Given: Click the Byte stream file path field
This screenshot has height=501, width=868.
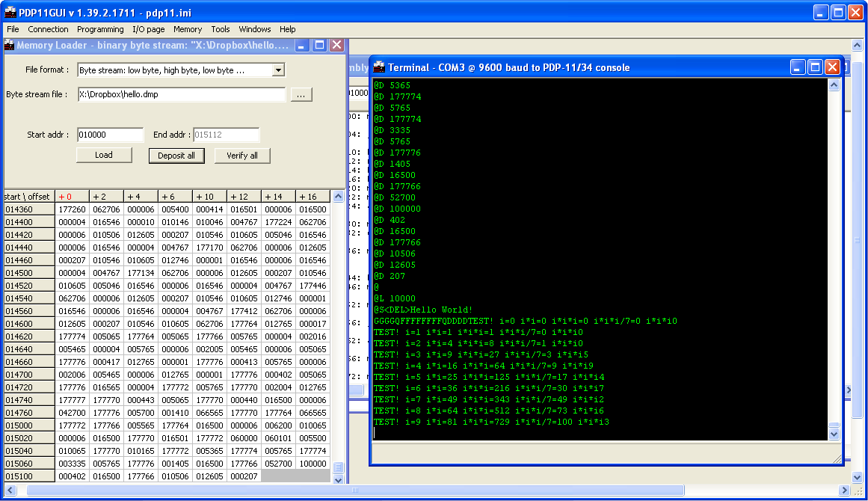Looking at the screenshot, I should click(181, 95).
